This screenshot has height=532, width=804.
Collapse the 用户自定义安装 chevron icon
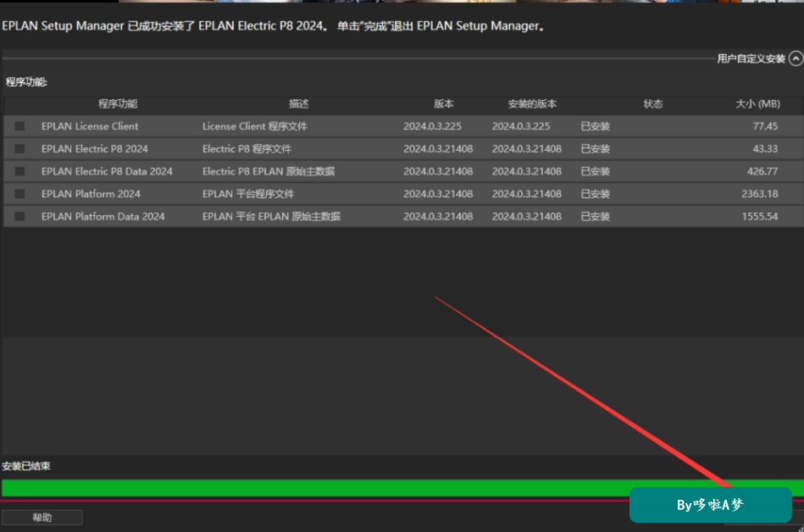[x=796, y=58]
